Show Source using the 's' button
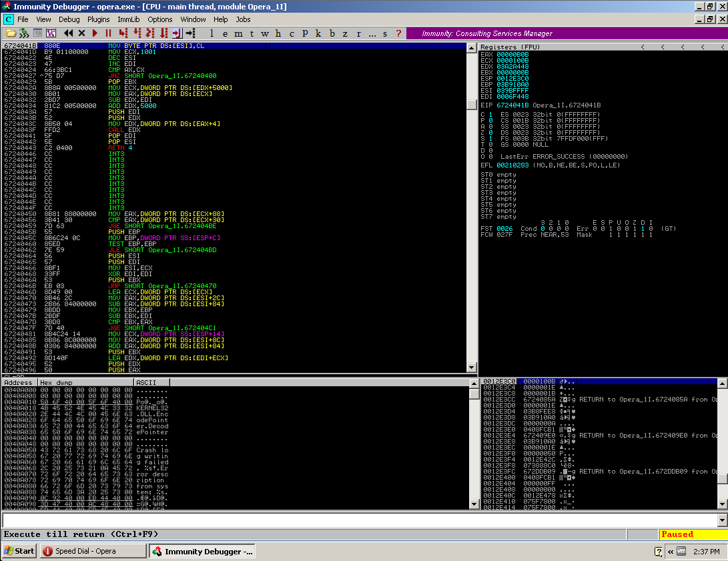The width and height of the screenshot is (728, 561). tap(385, 33)
